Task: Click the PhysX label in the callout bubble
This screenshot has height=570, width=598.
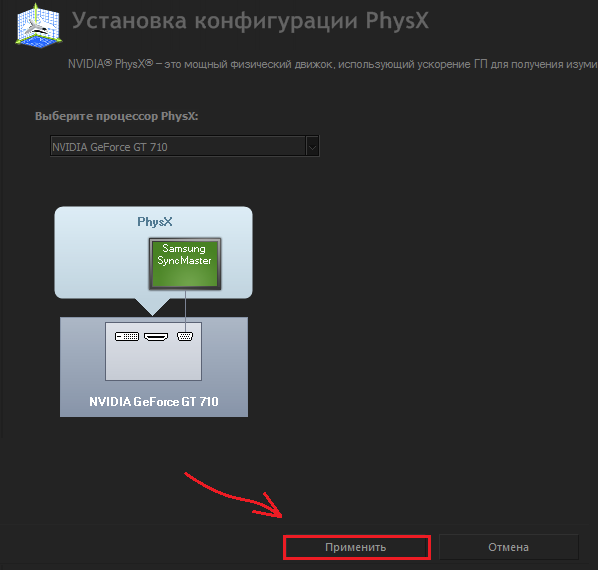Action: [x=154, y=222]
